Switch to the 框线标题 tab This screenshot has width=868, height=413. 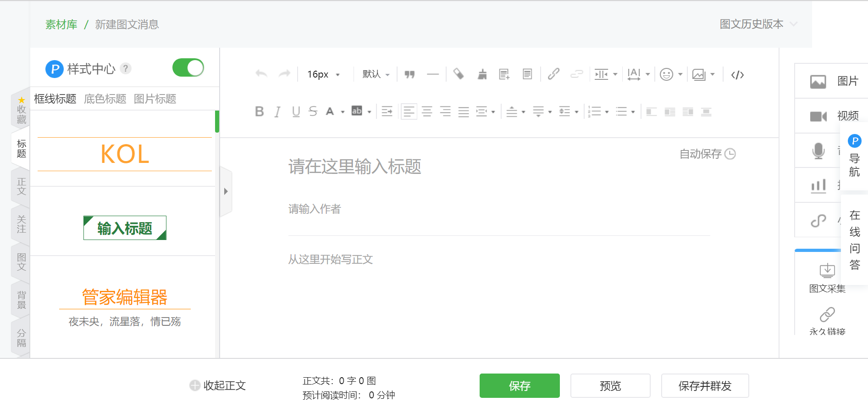point(55,99)
